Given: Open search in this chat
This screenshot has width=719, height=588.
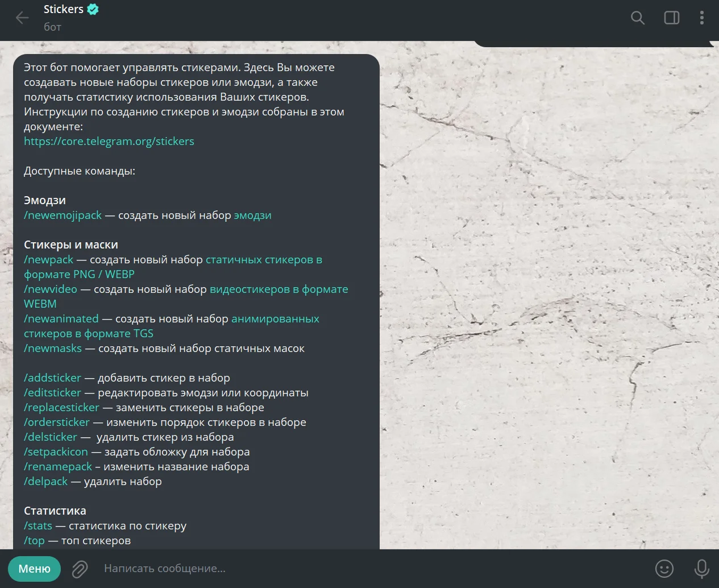Looking at the screenshot, I should (638, 18).
